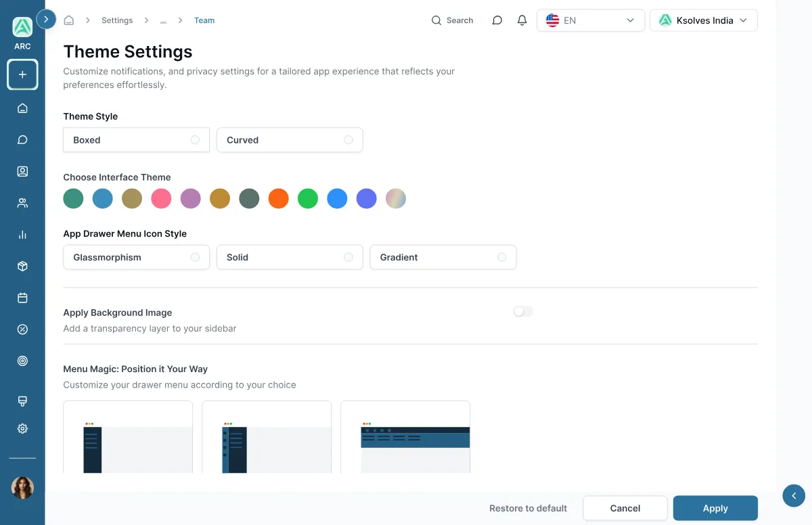Pick the dark slate gray theme color
812x525 pixels.
pyautogui.click(x=249, y=198)
